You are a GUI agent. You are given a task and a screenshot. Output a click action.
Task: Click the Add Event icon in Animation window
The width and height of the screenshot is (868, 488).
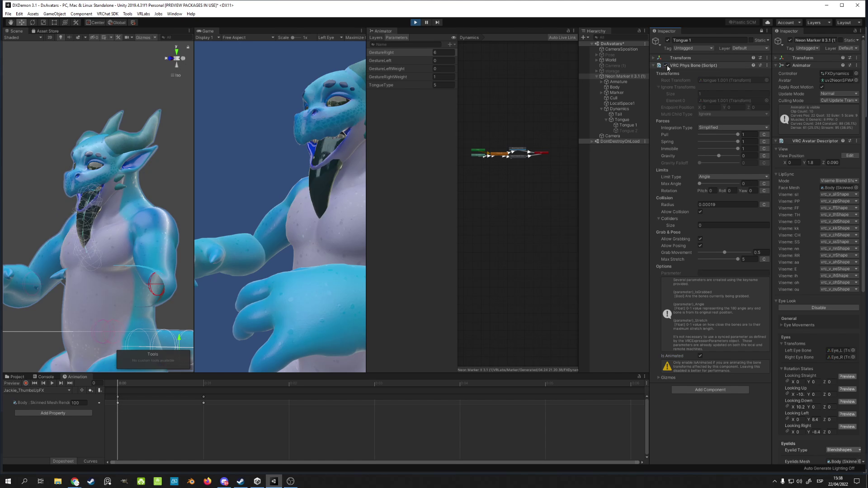99,390
